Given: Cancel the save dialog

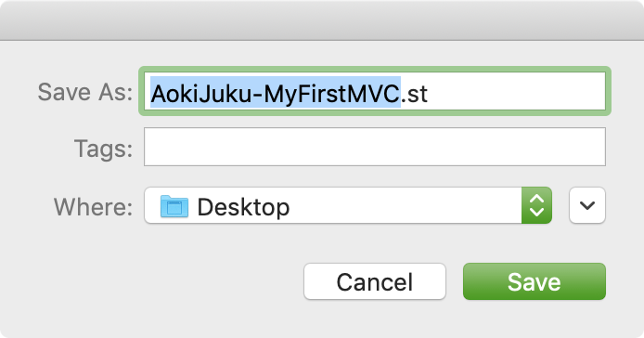Looking at the screenshot, I should tap(375, 281).
